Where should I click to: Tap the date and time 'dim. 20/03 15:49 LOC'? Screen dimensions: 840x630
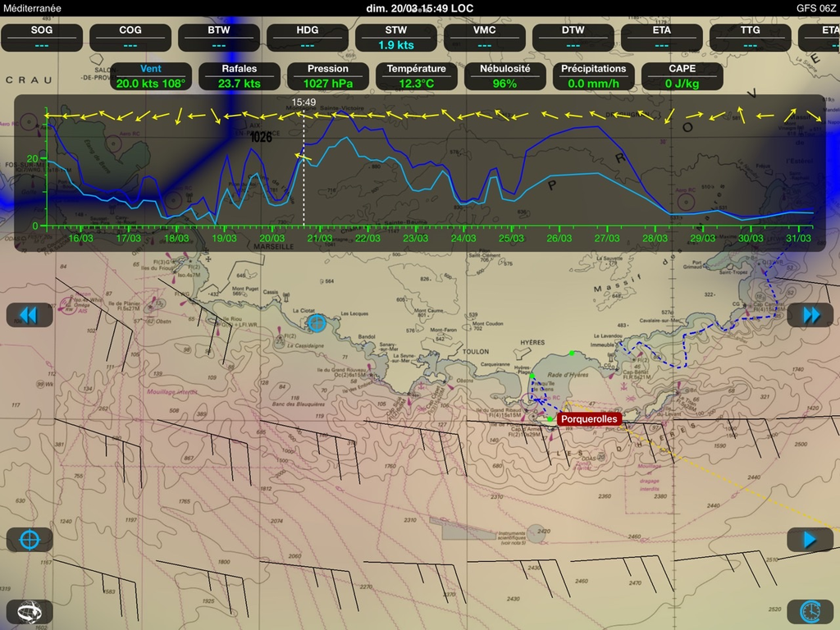[420, 8]
